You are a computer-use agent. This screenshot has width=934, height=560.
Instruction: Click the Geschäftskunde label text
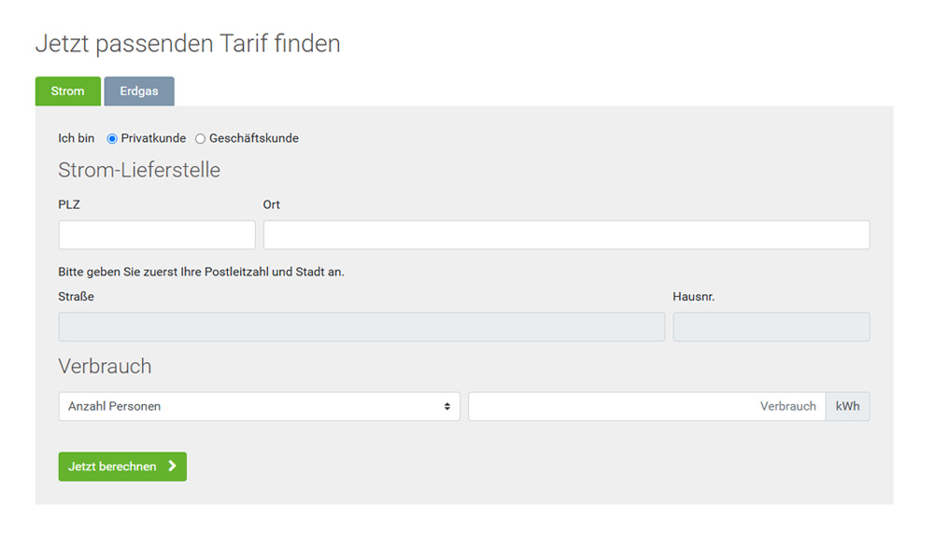click(x=253, y=138)
